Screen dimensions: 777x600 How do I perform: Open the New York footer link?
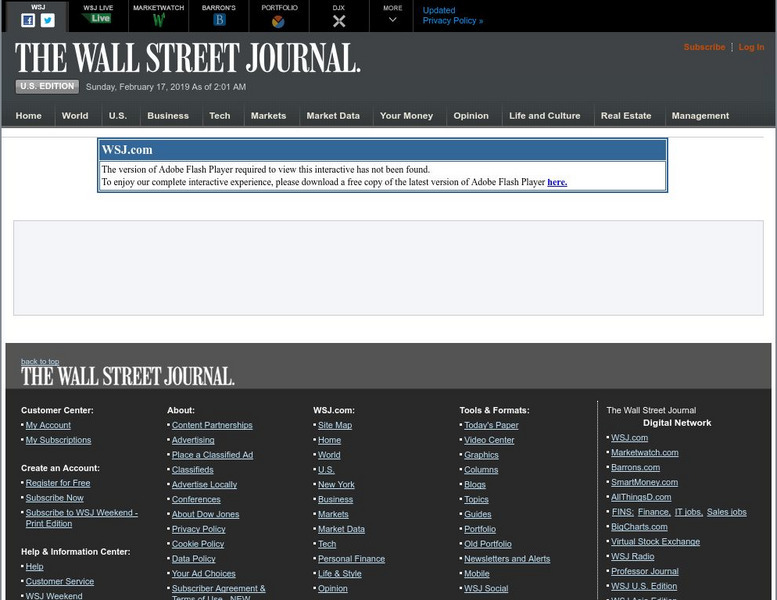point(336,485)
